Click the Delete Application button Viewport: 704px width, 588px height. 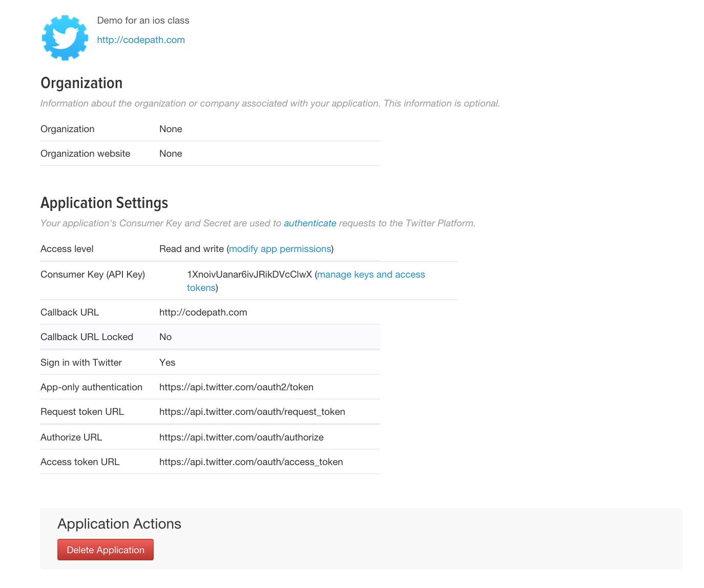click(x=106, y=550)
